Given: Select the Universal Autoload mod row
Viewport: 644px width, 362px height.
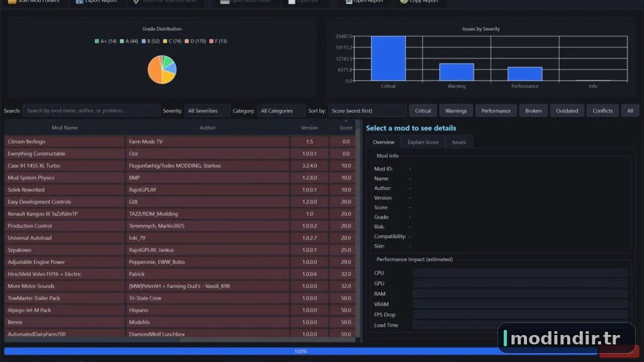Looking at the screenshot, I should pyautogui.click(x=179, y=238).
